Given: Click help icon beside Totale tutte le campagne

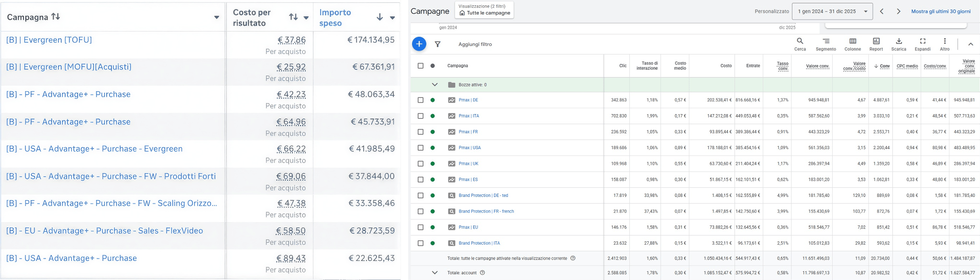Looking at the screenshot, I should (573, 258).
